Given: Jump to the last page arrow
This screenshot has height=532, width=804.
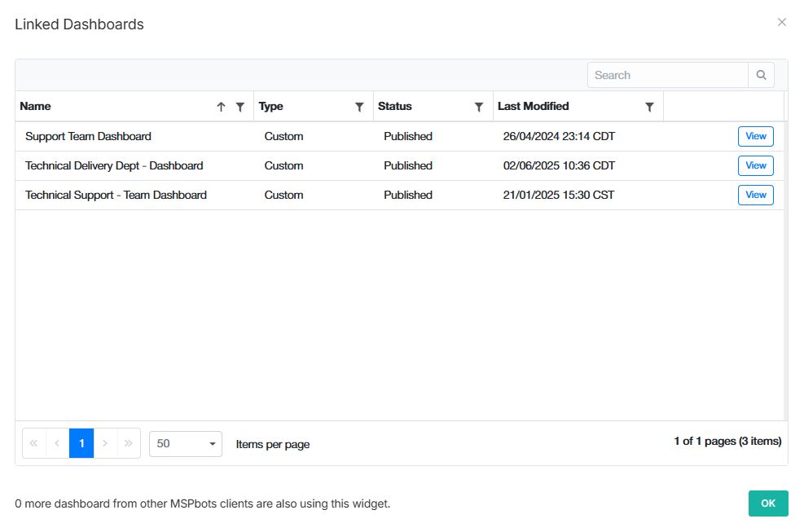Looking at the screenshot, I should pyautogui.click(x=129, y=443).
